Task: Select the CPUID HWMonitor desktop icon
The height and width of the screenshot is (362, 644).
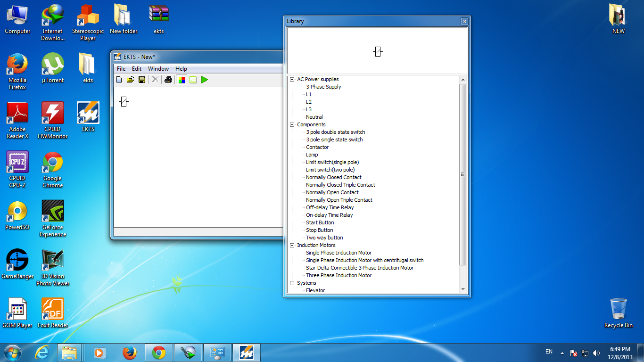Action: click(x=53, y=120)
